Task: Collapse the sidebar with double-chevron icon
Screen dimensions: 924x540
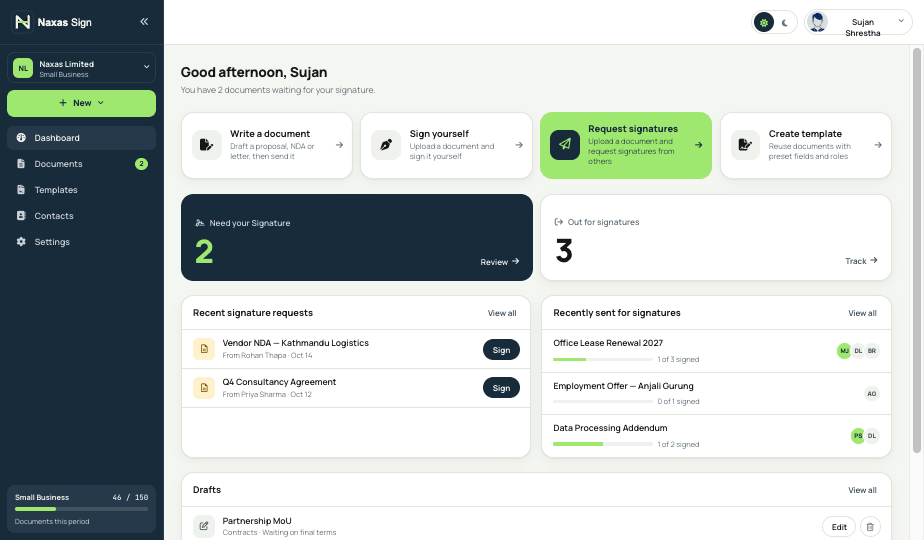Action: pyautogui.click(x=144, y=22)
